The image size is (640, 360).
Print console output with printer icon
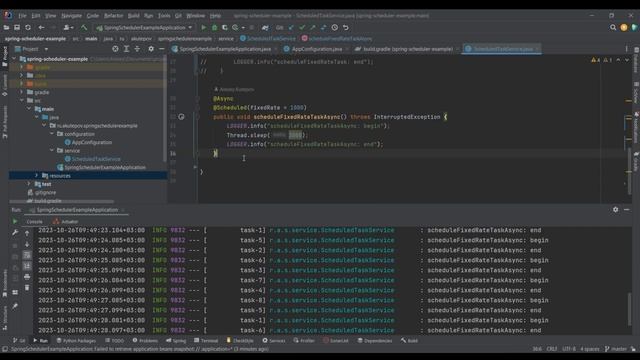pyautogui.click(x=27, y=277)
